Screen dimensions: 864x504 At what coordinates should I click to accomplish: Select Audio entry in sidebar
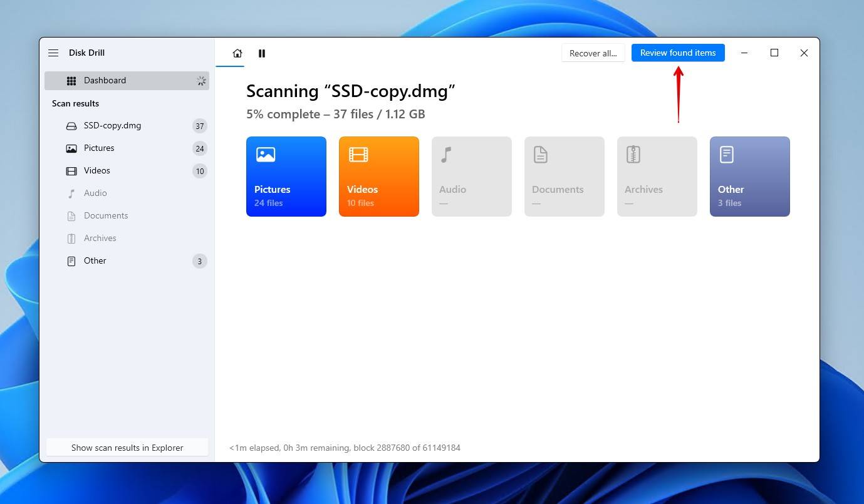click(x=127, y=193)
